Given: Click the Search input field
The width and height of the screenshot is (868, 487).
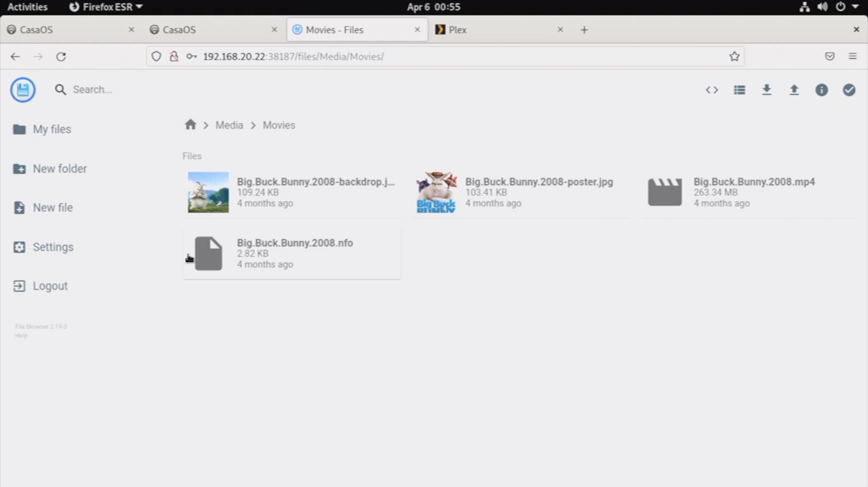Looking at the screenshot, I should tap(92, 90).
